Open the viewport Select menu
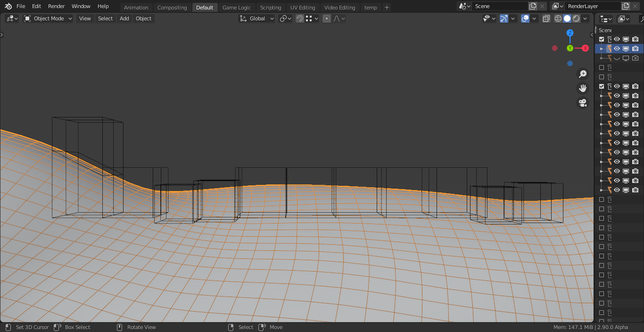Screen dimensions: 644x332 [x=105, y=19]
